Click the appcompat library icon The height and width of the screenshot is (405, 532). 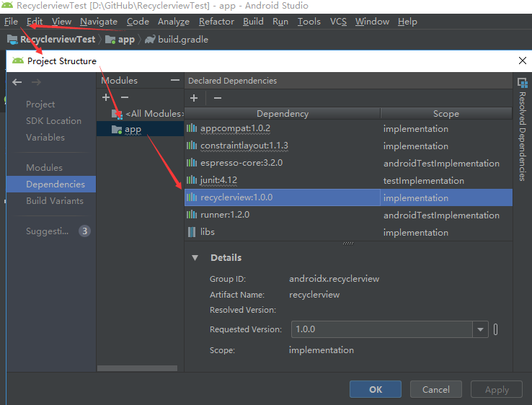point(192,128)
